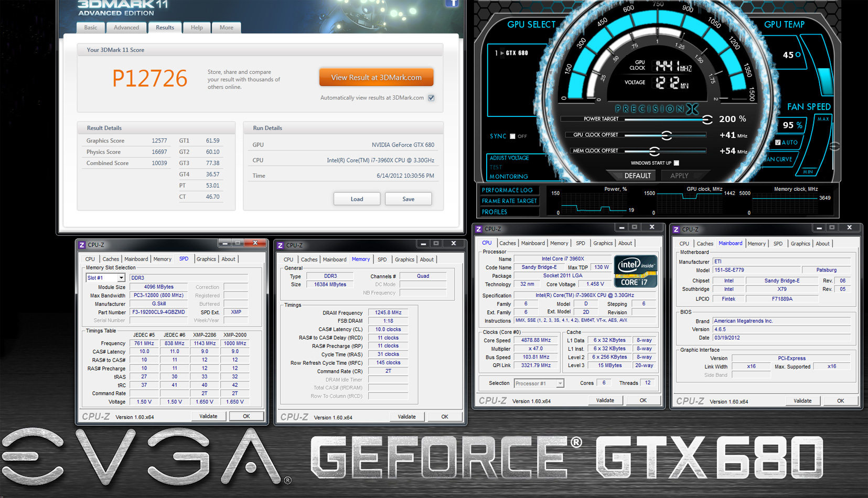Click the Mem Clock Offset slider handle
Screen dimensions: 868x498
[654, 151]
